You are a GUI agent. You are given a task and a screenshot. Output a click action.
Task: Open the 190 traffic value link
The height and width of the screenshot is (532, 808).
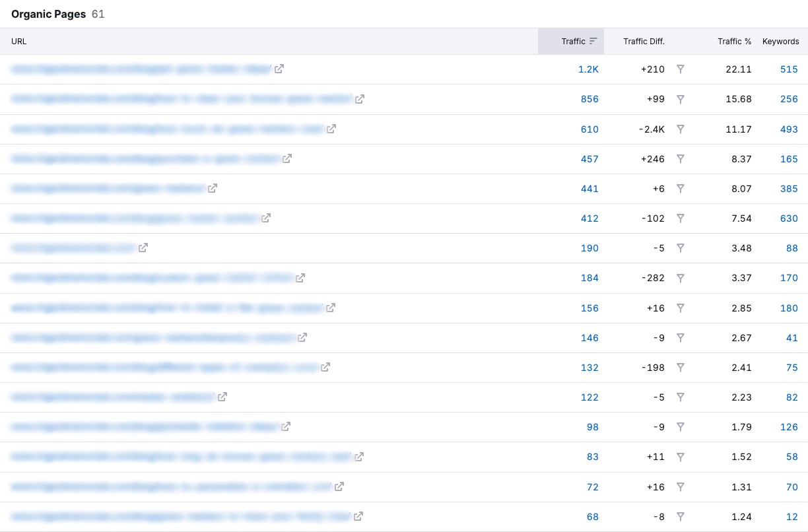589,248
